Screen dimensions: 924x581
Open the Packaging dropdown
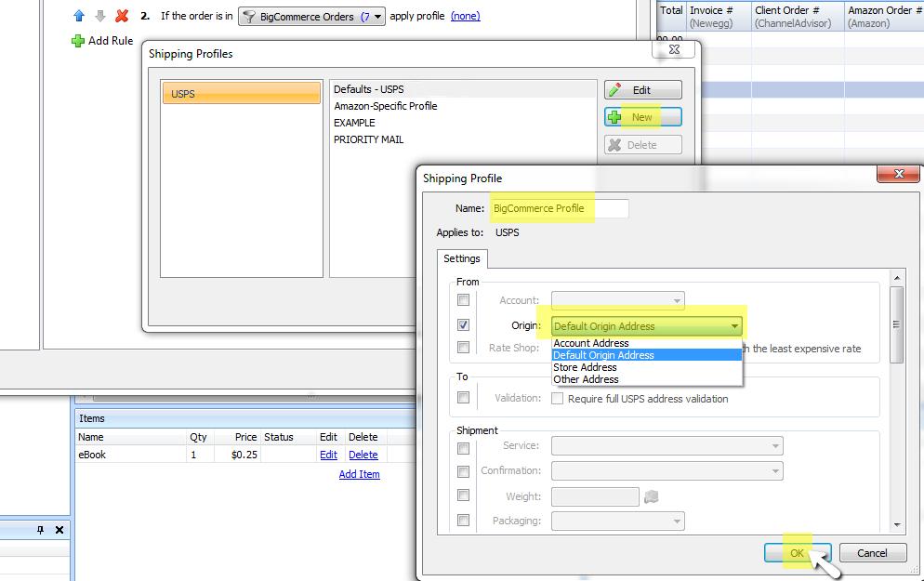(x=617, y=521)
